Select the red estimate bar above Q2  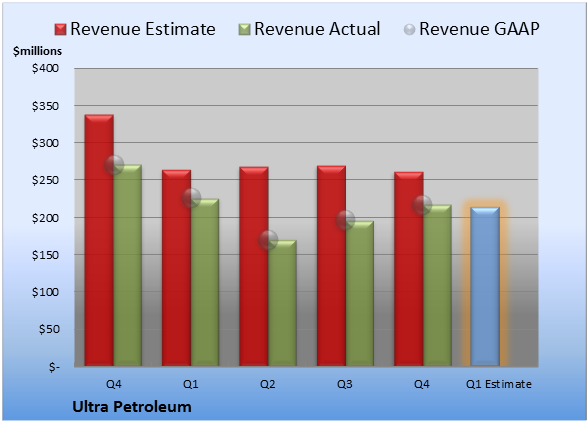coord(254,266)
